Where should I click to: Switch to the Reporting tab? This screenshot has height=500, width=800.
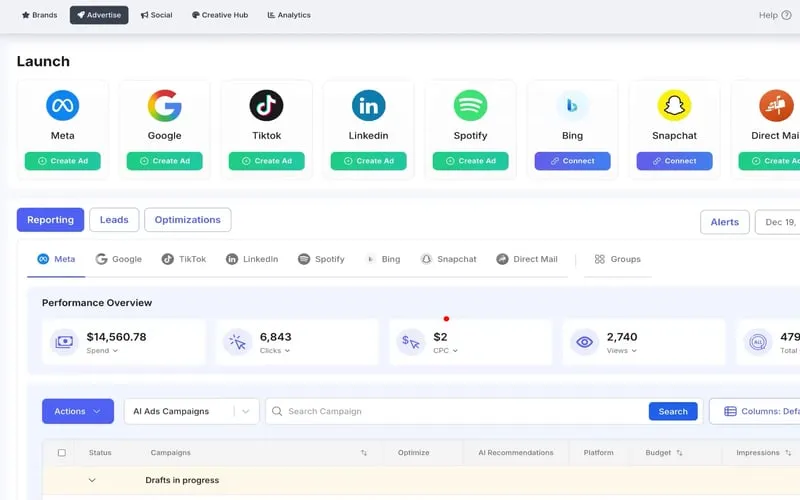click(51, 220)
